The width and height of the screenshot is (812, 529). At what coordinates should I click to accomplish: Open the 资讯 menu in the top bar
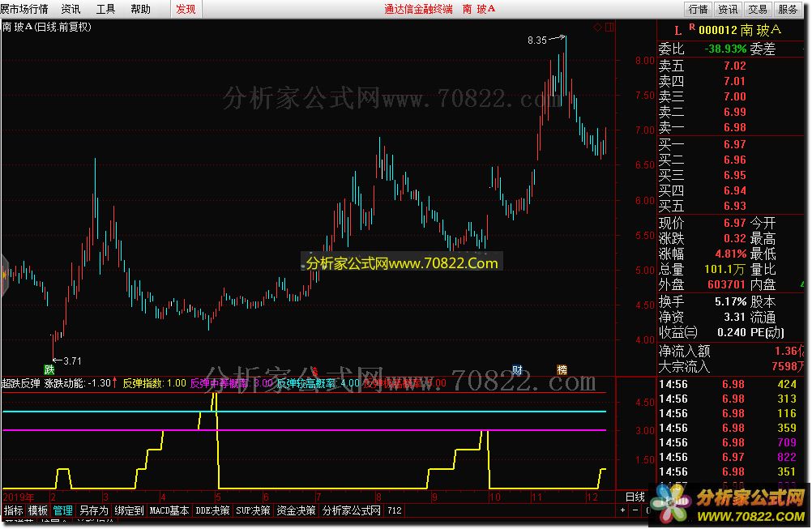71,9
